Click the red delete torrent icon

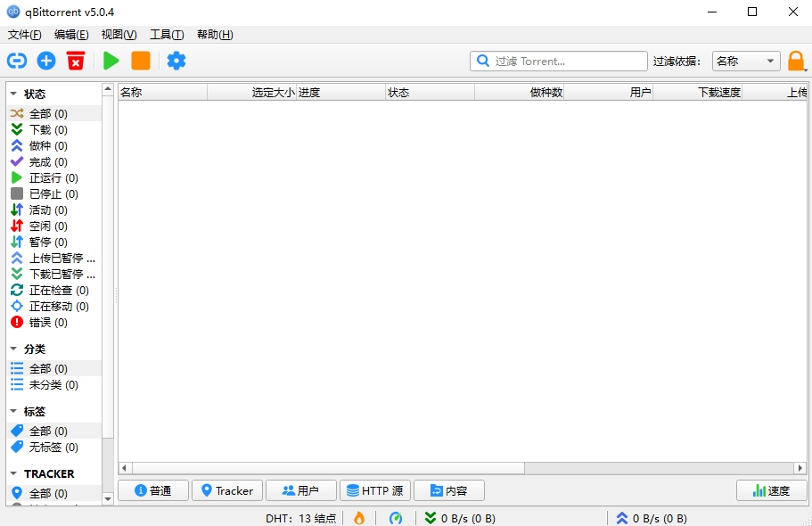pos(76,61)
